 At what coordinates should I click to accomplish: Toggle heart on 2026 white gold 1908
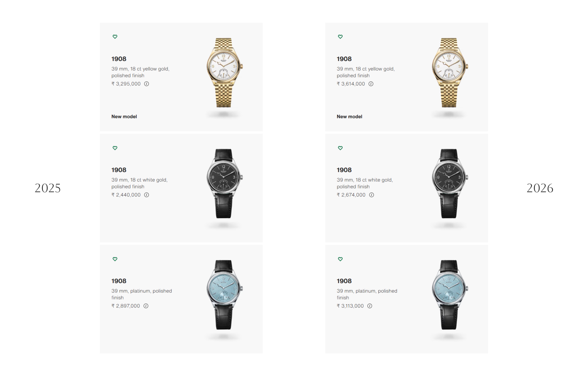pos(340,148)
